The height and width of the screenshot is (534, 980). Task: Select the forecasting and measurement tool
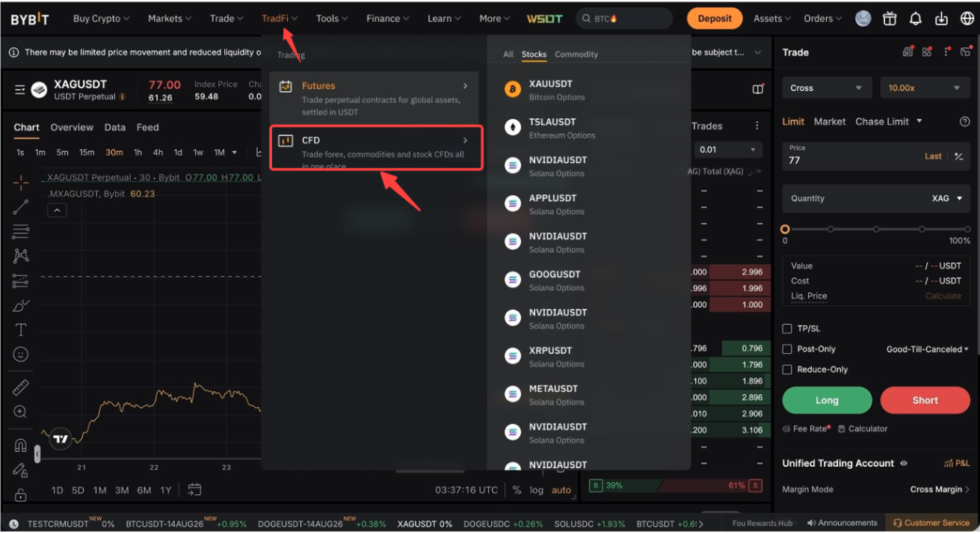(x=21, y=281)
